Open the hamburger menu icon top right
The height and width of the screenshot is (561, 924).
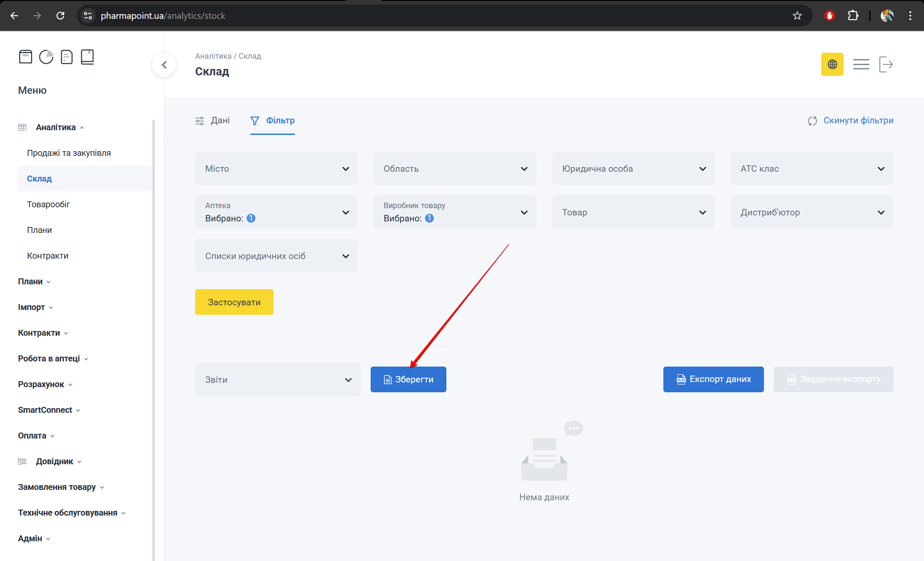tap(861, 64)
